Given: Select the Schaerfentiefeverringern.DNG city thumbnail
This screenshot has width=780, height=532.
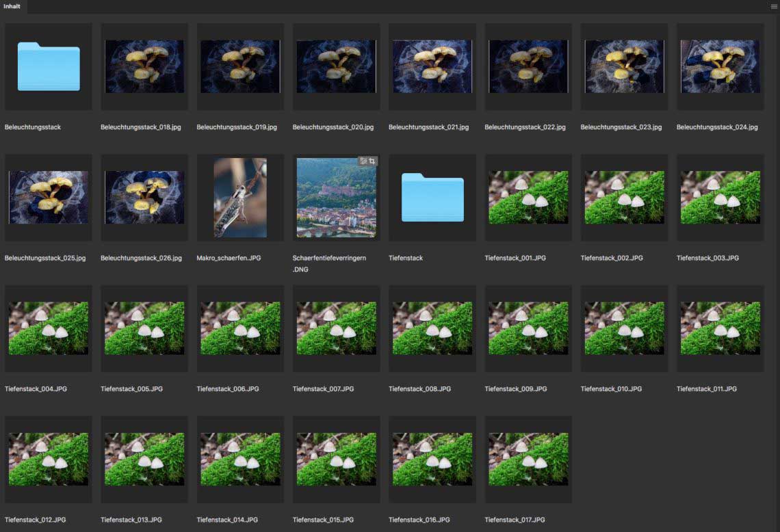Looking at the screenshot, I should 336,198.
